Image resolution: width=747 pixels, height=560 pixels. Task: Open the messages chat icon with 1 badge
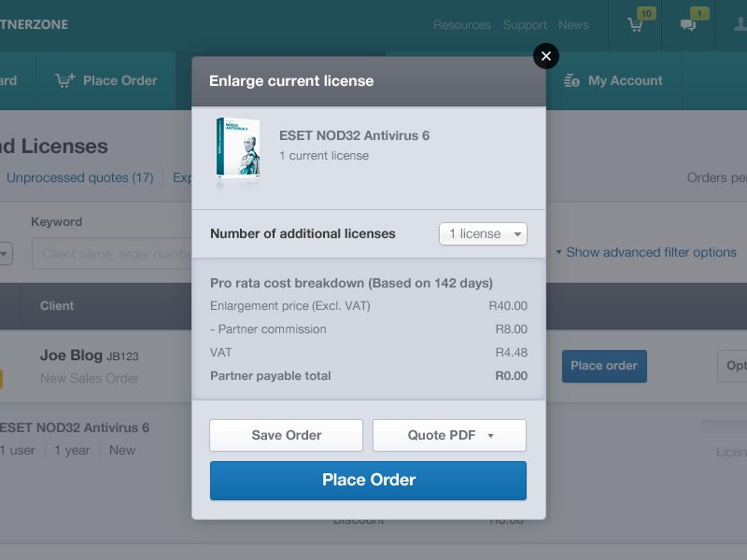point(688,25)
